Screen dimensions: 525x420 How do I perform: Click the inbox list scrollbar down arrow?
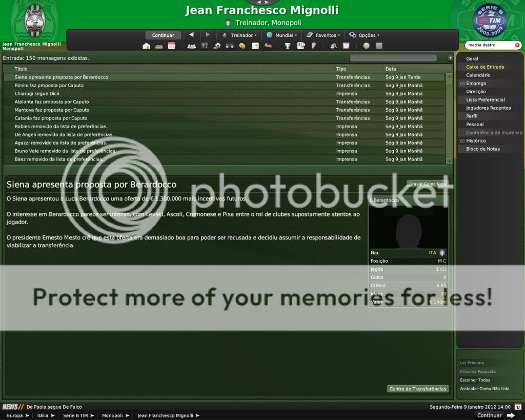tap(450, 161)
